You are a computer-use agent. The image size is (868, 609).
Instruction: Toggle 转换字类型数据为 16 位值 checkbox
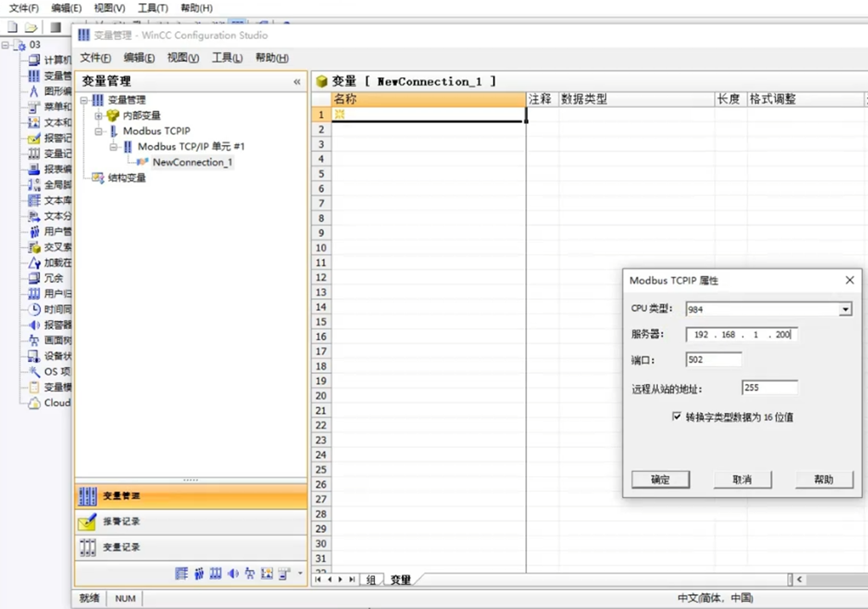[x=676, y=416]
